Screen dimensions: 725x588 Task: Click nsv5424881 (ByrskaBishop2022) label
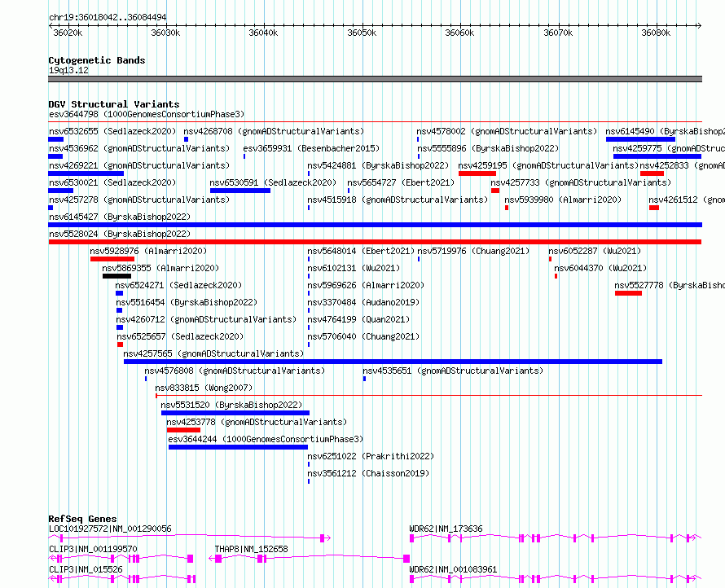(x=378, y=165)
